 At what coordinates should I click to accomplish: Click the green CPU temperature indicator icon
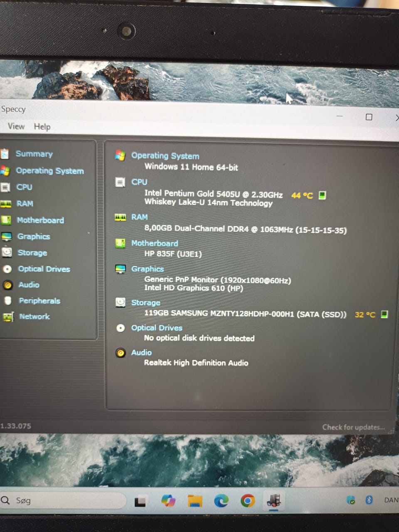[322, 195]
